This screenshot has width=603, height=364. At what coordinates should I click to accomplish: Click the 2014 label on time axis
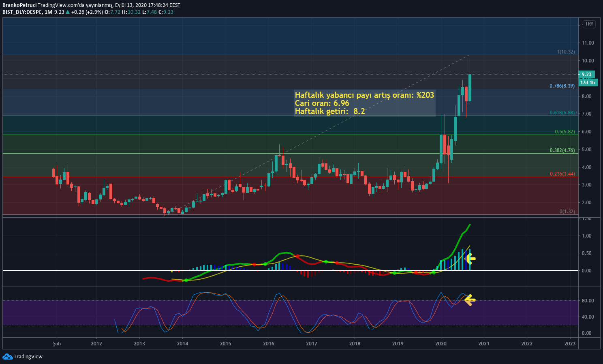coord(182,344)
